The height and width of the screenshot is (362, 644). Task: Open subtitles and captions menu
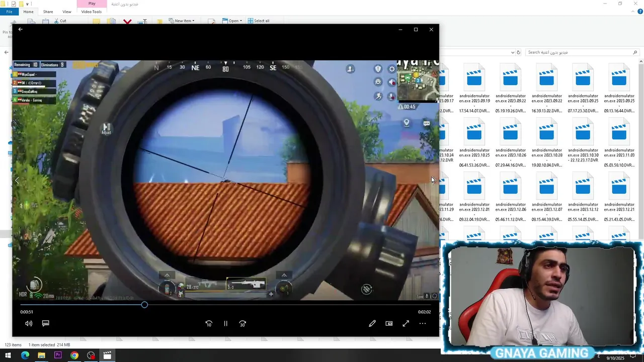tap(45, 323)
